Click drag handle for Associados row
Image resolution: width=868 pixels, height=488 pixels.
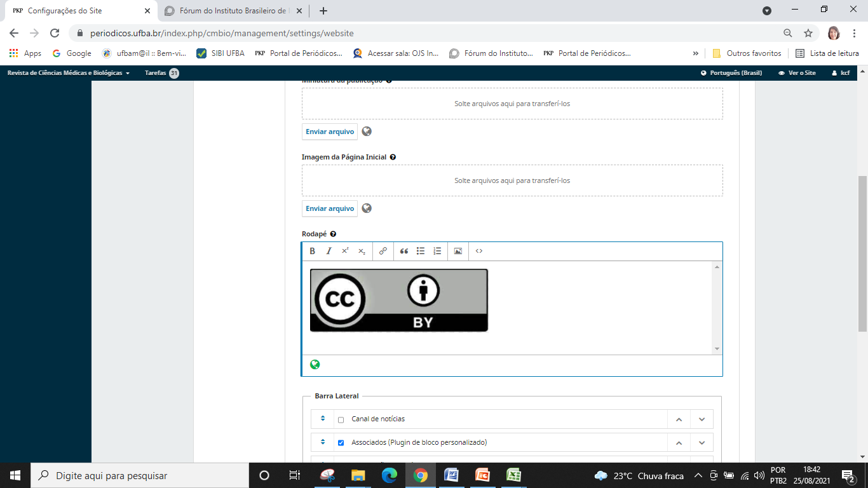point(323,442)
